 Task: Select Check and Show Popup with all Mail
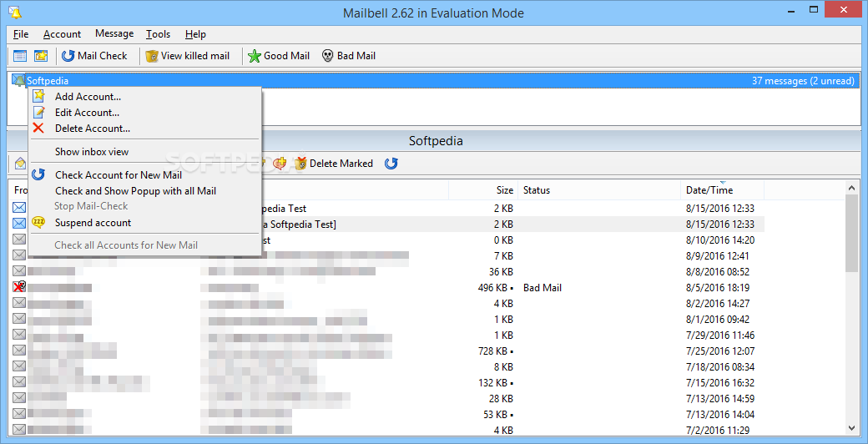click(x=144, y=191)
